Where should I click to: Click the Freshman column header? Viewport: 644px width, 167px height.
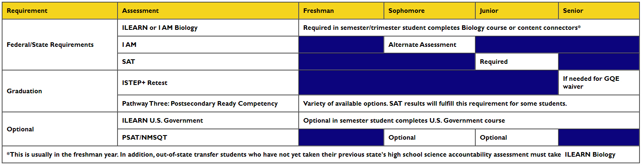pos(341,11)
